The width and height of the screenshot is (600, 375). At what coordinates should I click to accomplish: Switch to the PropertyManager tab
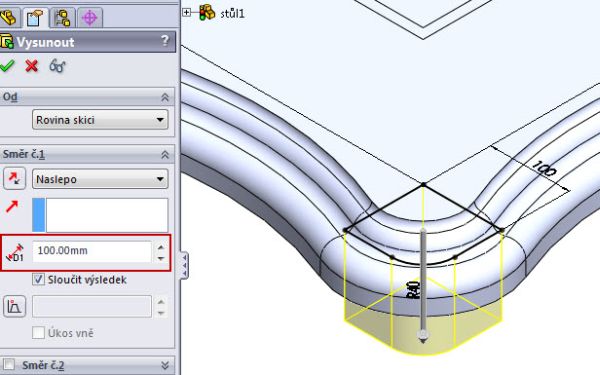pyautogui.click(x=35, y=18)
